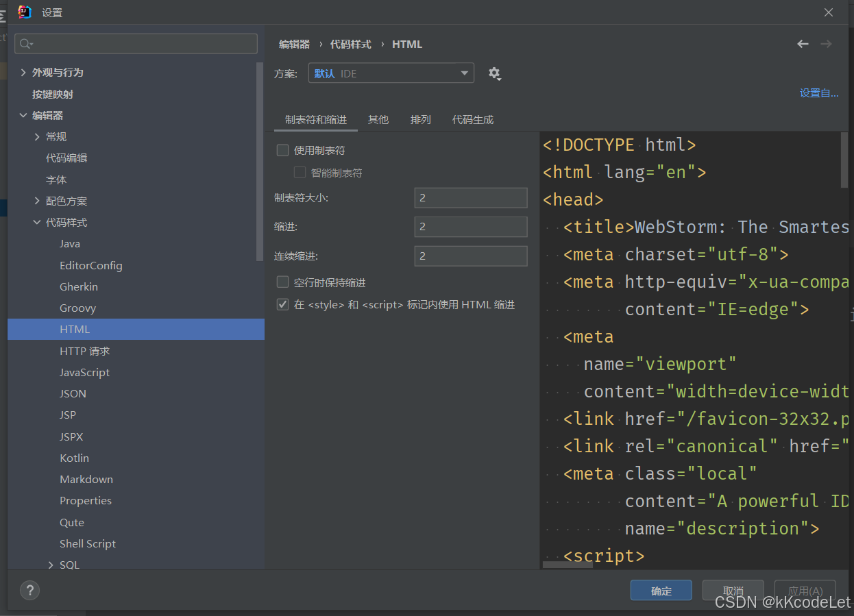Select Kotlin under code style
Image resolution: width=854 pixels, height=616 pixels.
pos(75,458)
